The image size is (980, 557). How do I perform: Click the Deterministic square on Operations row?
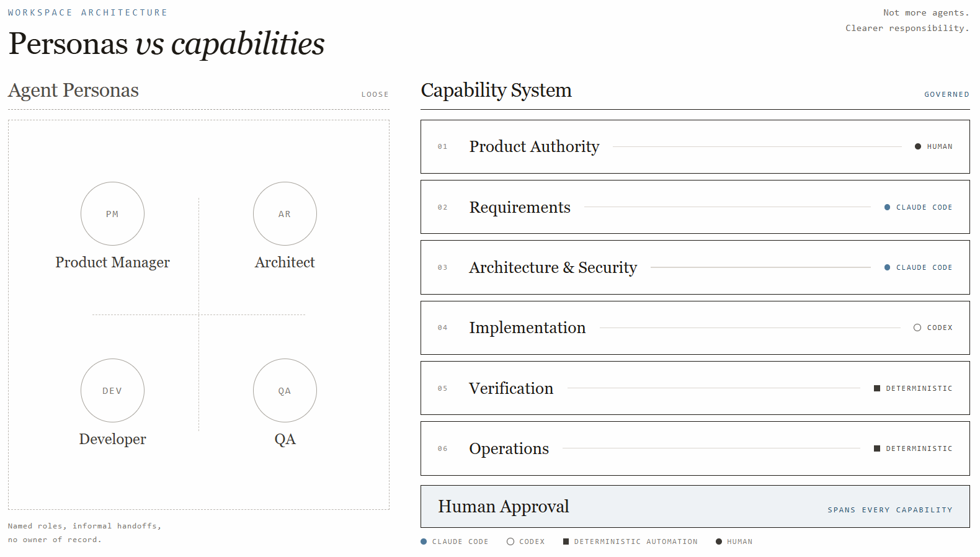pyautogui.click(x=877, y=448)
